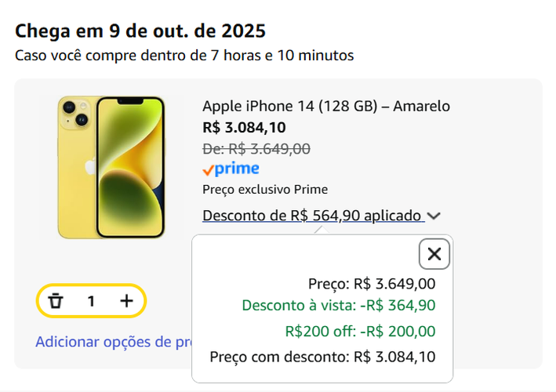
Task: Click the 'Chega em 9 de out. de 2025' heading
Action: [x=140, y=31]
